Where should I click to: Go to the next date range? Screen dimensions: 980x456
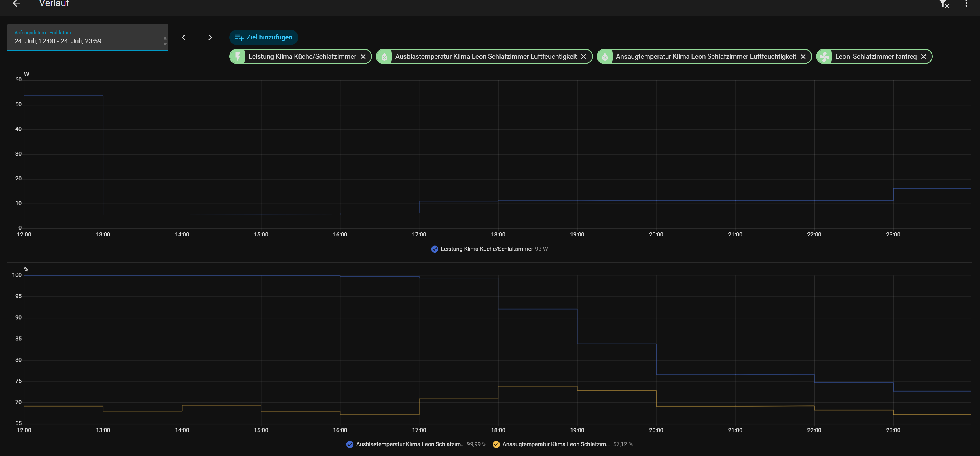[210, 37]
